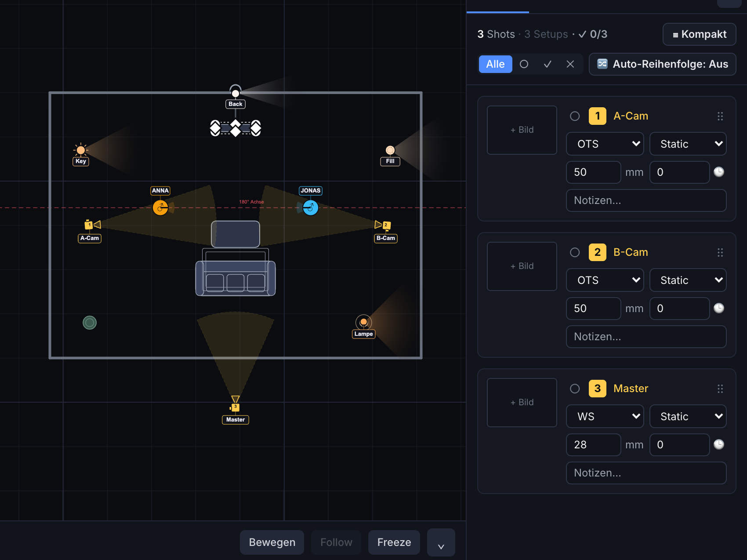Image resolution: width=747 pixels, height=560 pixels.
Task: Toggle Freeze mode
Action: point(394,542)
